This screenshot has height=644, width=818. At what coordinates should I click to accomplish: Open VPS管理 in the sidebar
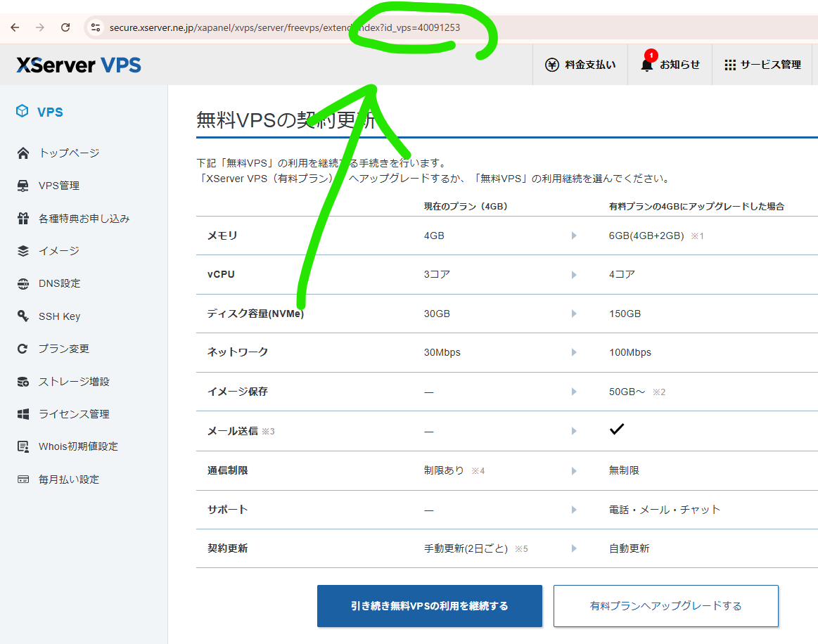pyautogui.click(x=59, y=186)
